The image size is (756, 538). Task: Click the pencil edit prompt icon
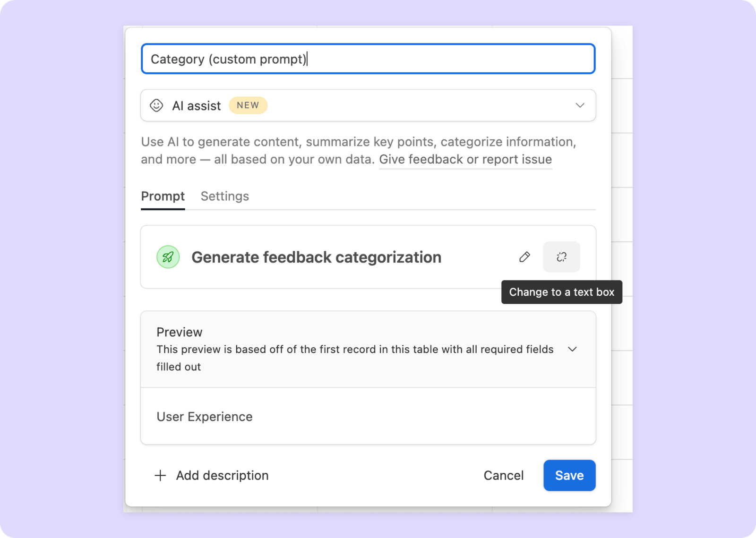pos(524,257)
